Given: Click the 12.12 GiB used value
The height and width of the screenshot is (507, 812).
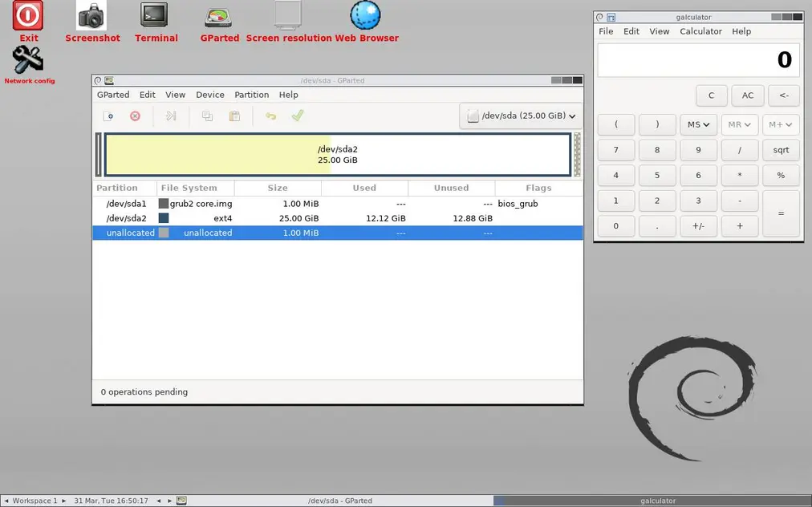Looking at the screenshot, I should point(386,218).
